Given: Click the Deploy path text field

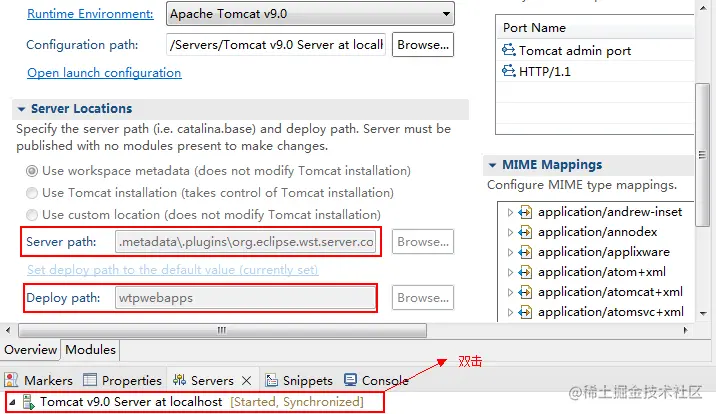Looking at the screenshot, I should coord(246,298).
